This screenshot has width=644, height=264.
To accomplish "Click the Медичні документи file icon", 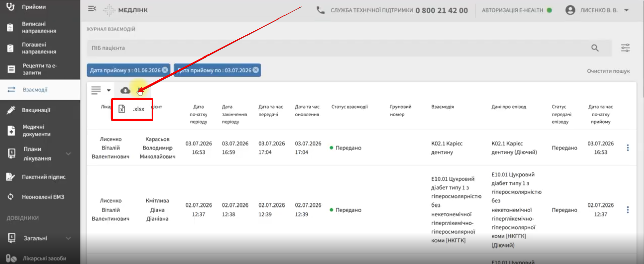I will (x=11, y=130).
